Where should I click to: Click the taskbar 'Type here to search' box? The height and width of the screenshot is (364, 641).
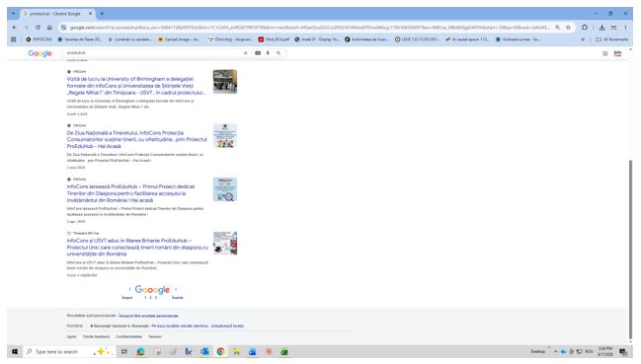(x=69, y=351)
